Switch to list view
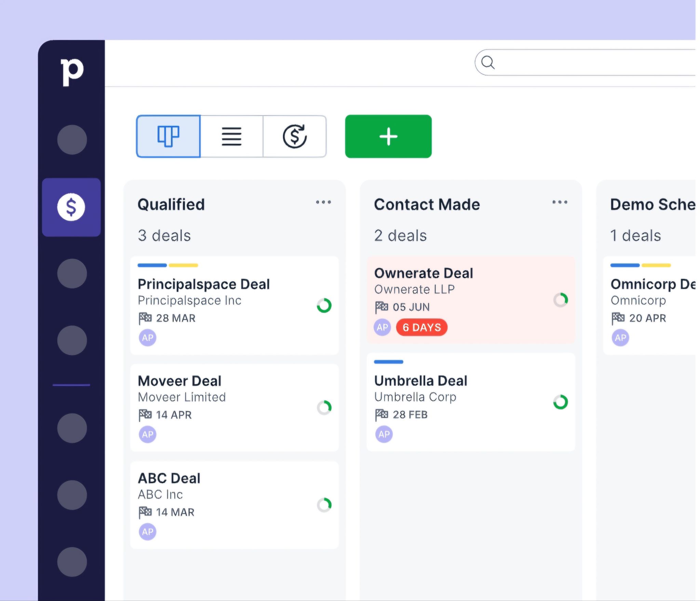Image resolution: width=700 pixels, height=601 pixels. [231, 136]
